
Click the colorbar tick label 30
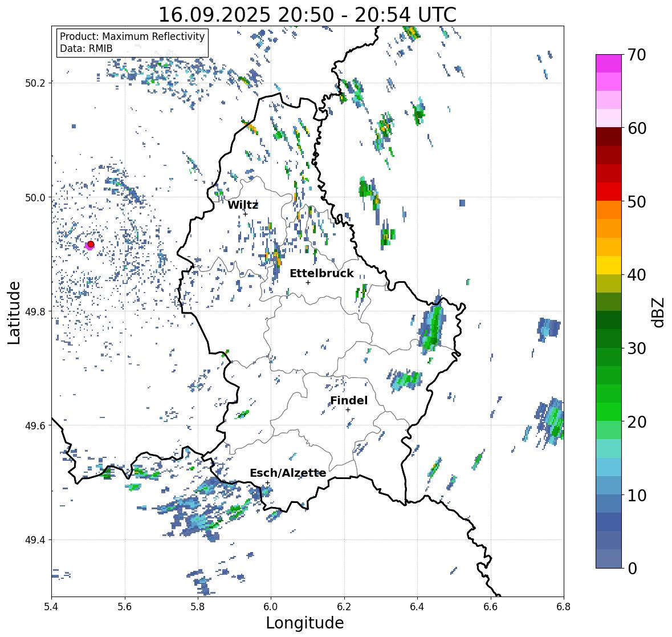tap(637, 348)
